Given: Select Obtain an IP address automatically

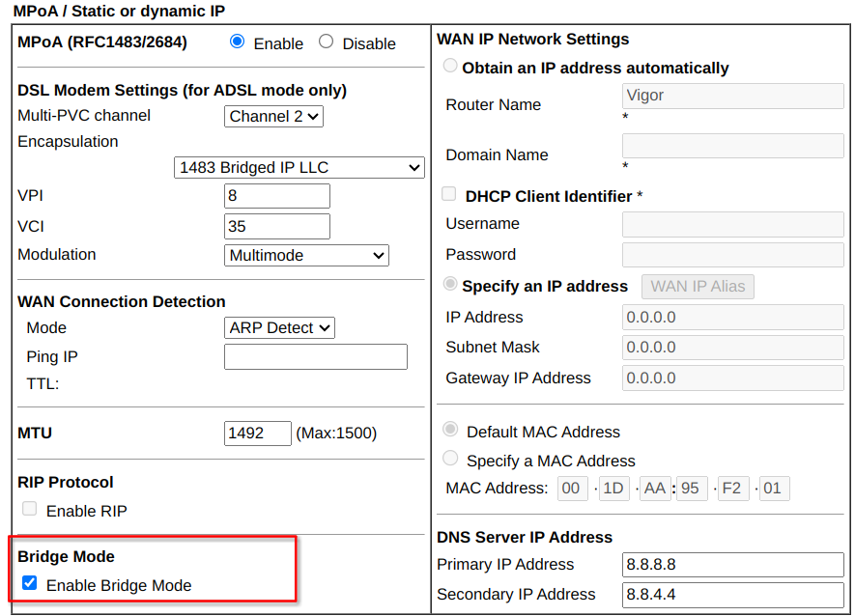Looking at the screenshot, I should [450, 66].
